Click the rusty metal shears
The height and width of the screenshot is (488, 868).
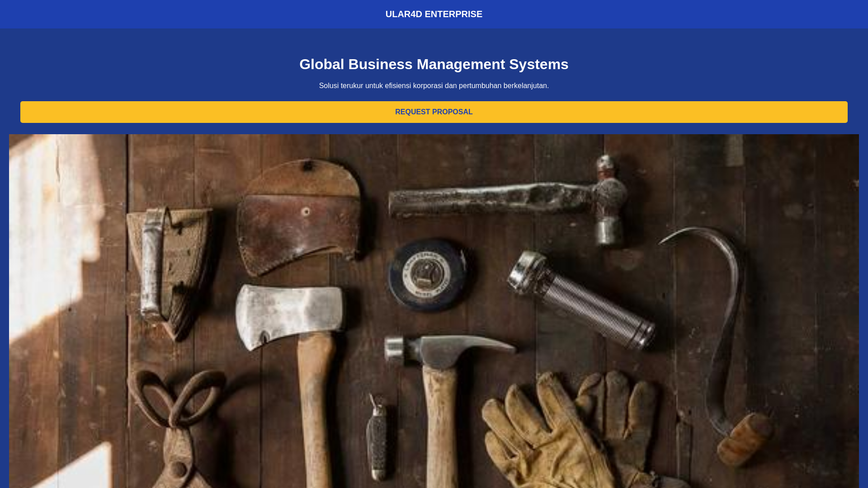click(x=176, y=434)
